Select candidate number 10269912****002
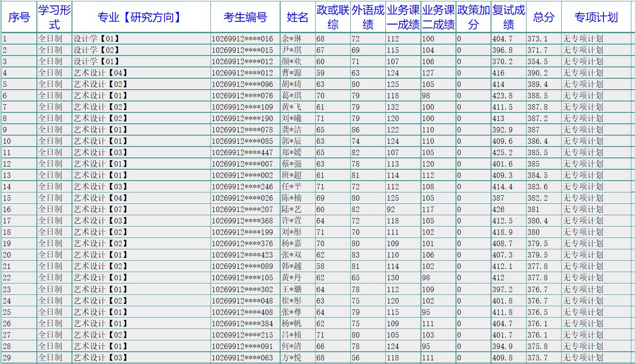 pyautogui.click(x=242, y=175)
